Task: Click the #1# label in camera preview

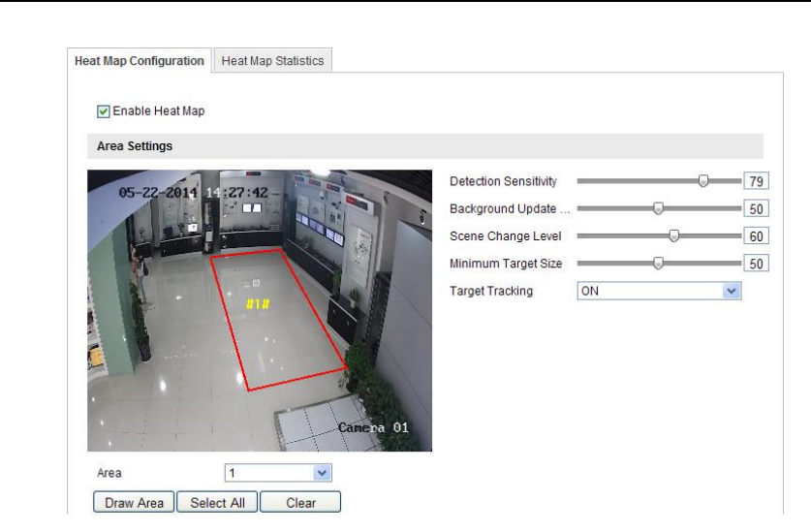Action: 258,303
